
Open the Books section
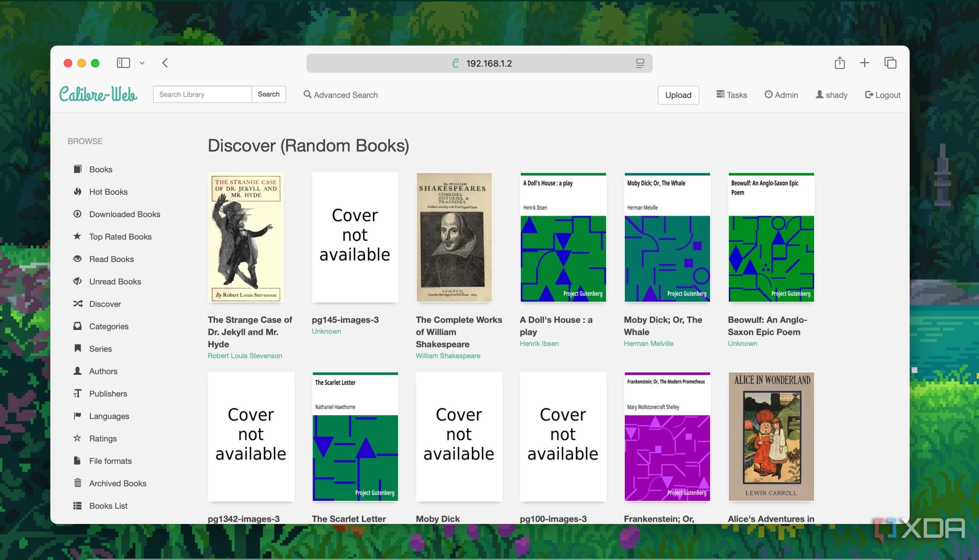point(100,169)
